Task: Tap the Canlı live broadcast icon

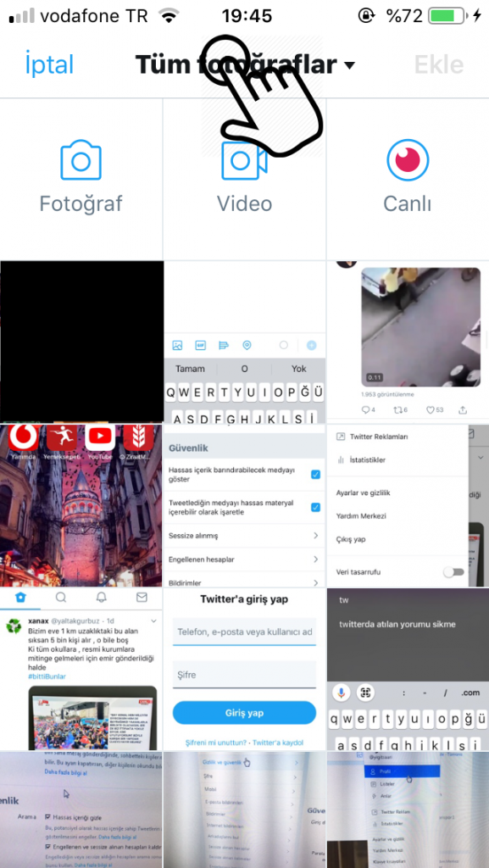Action: pos(408,160)
